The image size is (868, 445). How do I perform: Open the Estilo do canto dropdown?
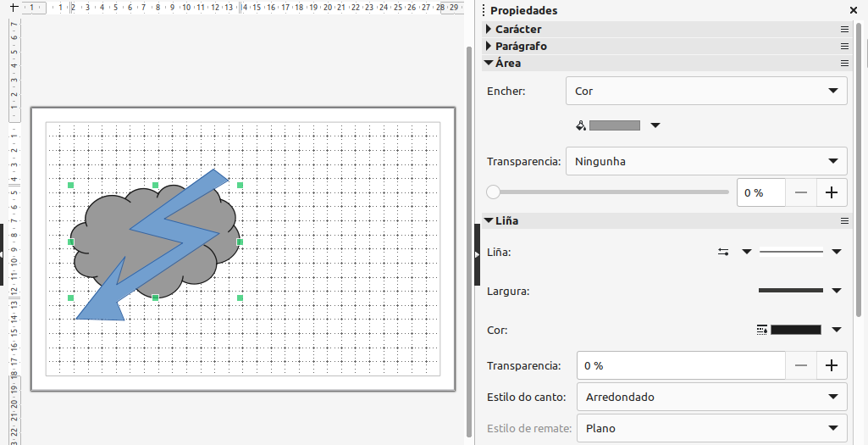[710, 397]
